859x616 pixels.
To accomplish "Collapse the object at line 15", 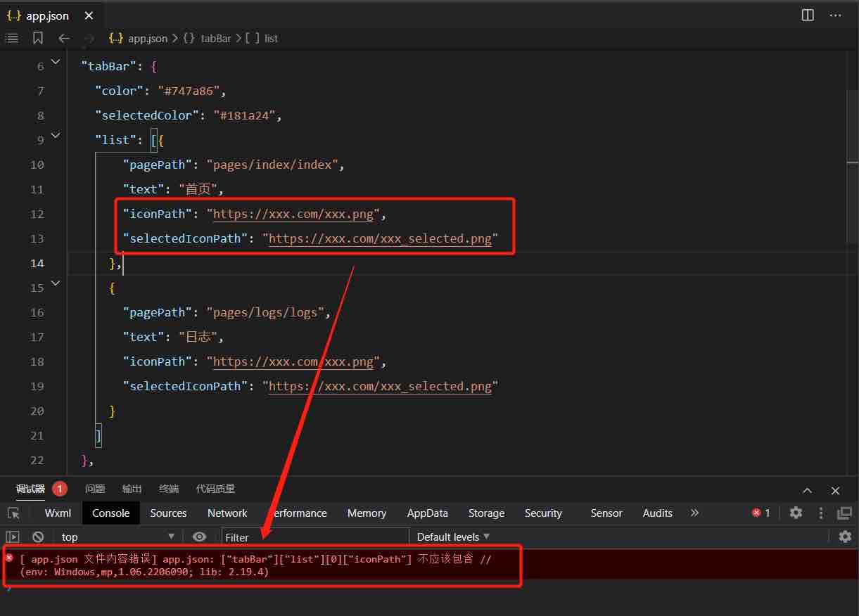I will coord(56,283).
